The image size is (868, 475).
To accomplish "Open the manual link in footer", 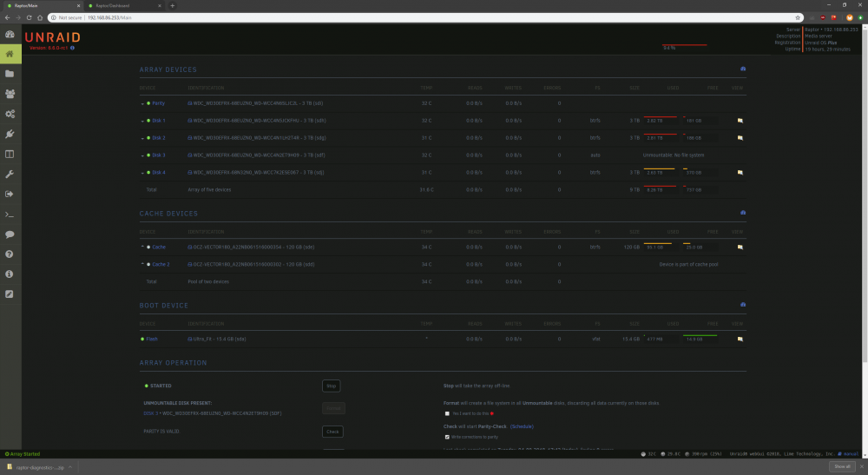I will pos(851,454).
